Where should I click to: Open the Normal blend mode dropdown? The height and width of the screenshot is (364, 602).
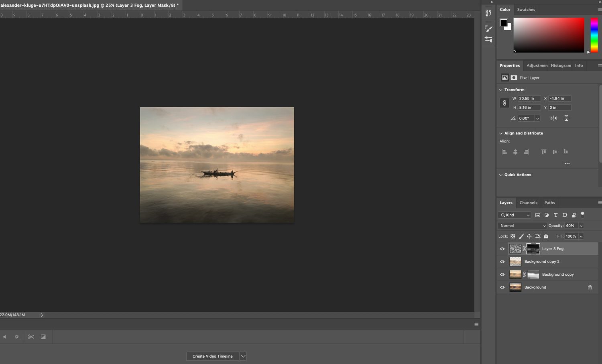pyautogui.click(x=522, y=226)
